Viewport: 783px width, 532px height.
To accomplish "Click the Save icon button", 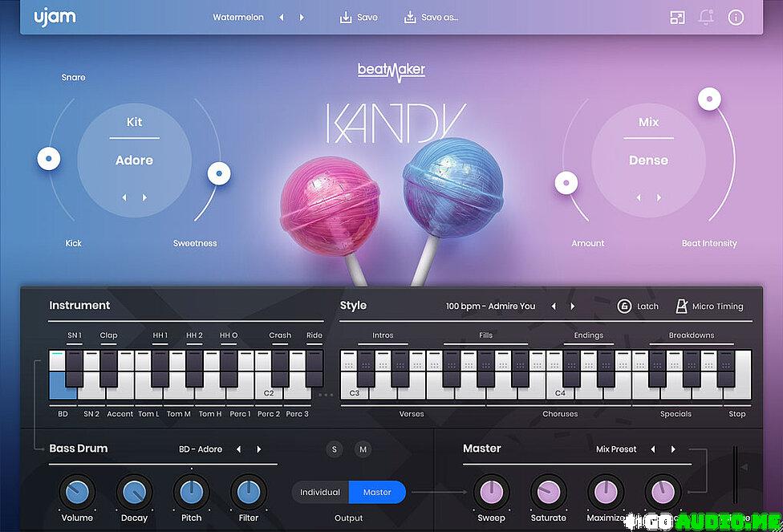I will coord(346,17).
